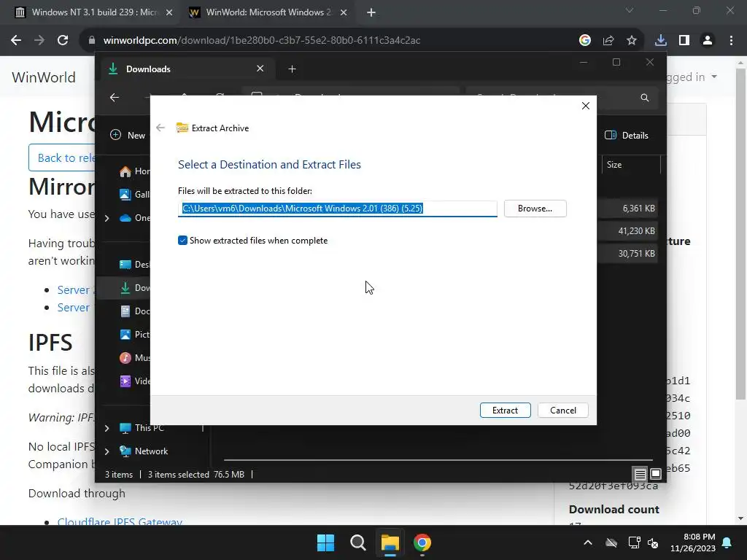Click the dialog's back arrow
This screenshot has width=747, height=560.
(x=160, y=128)
